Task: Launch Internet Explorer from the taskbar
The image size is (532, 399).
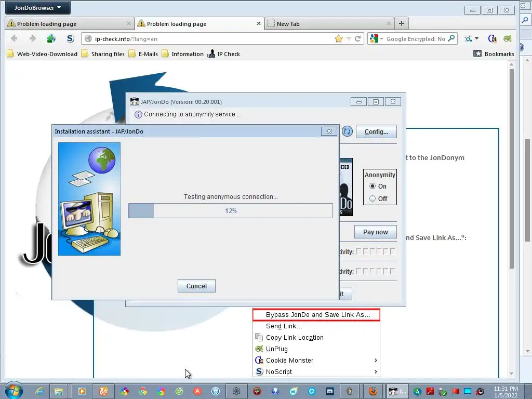Action: point(39,391)
